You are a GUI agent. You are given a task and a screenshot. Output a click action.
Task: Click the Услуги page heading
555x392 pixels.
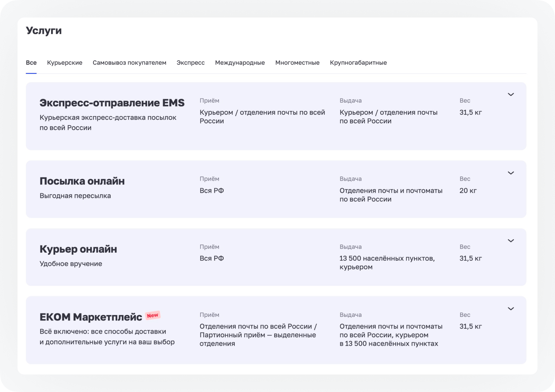tap(43, 31)
